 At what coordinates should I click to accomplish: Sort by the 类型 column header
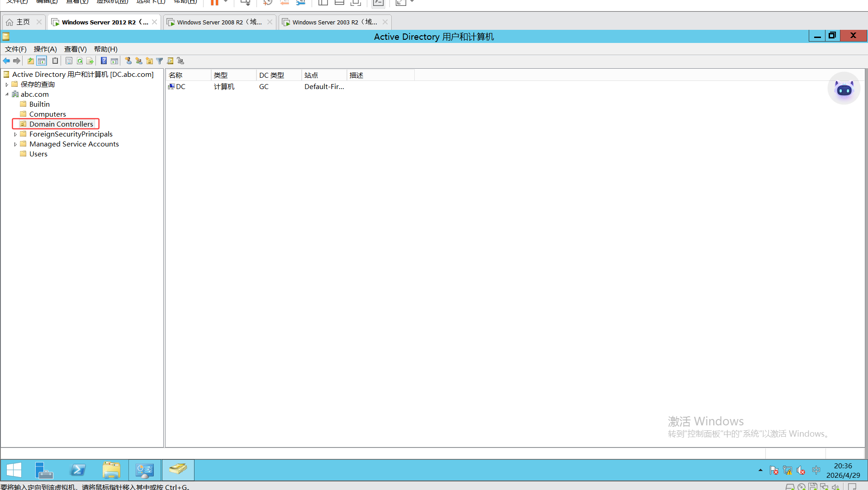tap(233, 75)
